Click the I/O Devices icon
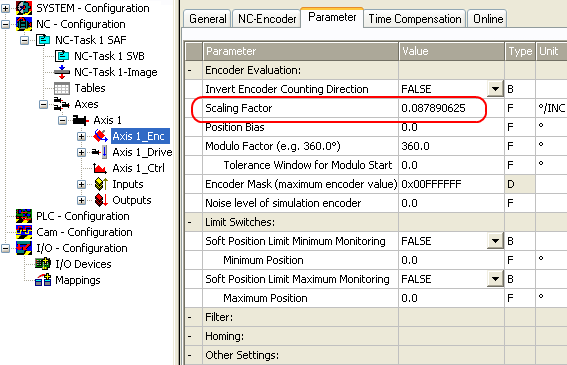 pos(43,264)
